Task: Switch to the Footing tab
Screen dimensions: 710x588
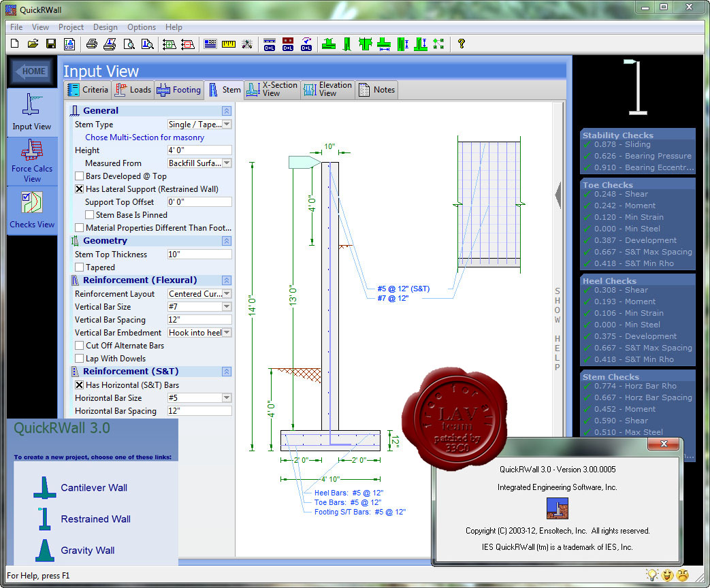Action: click(x=179, y=90)
